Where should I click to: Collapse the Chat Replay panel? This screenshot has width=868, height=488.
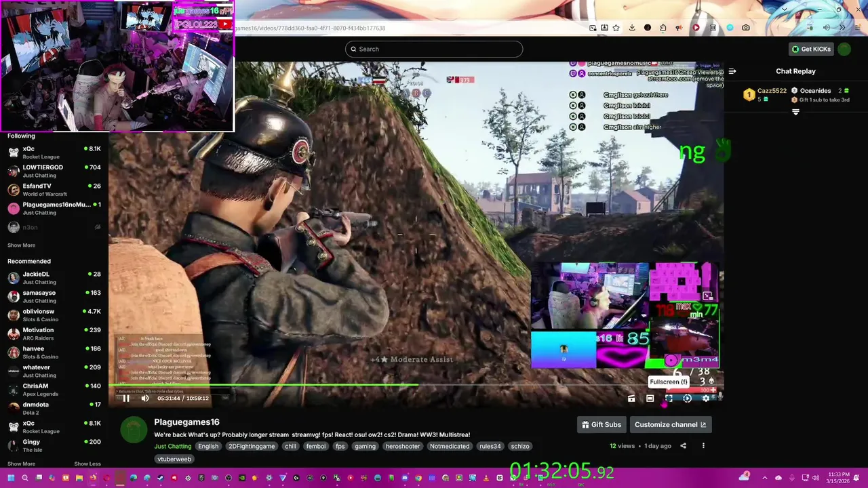[732, 71]
